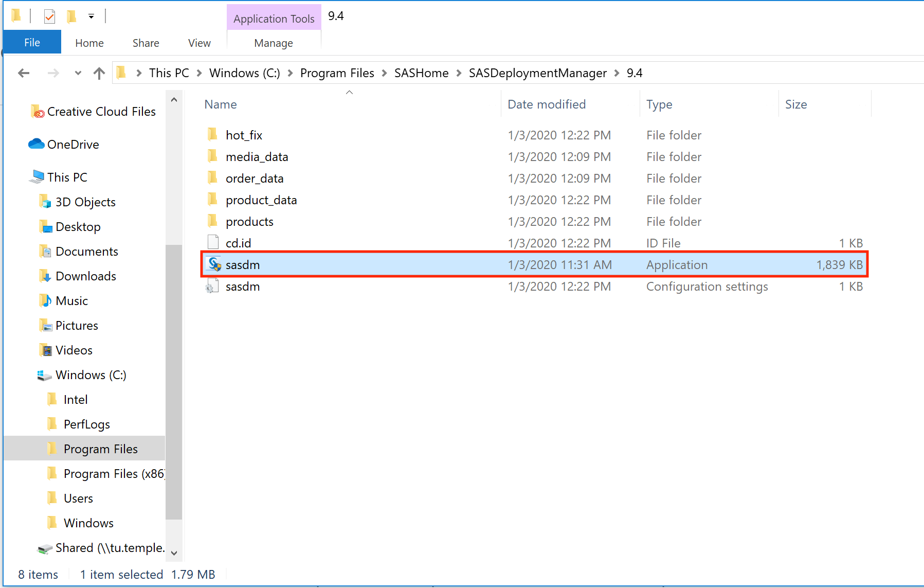
Task: Click the Forward navigation arrow
Action: coord(53,73)
